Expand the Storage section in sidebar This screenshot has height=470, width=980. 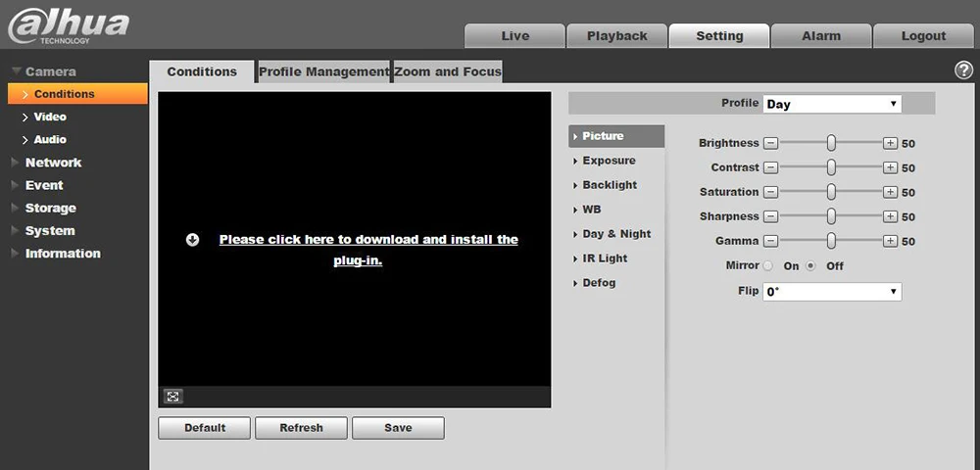[44, 208]
